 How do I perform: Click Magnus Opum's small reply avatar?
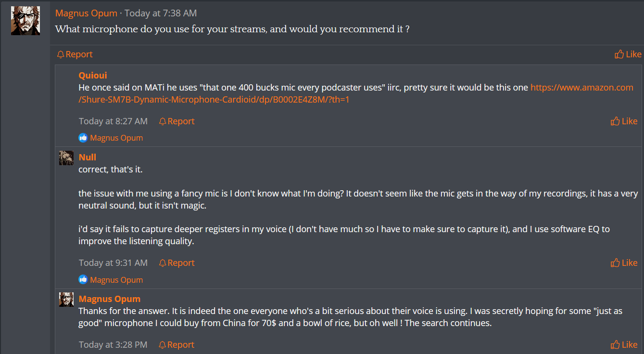[x=66, y=299]
